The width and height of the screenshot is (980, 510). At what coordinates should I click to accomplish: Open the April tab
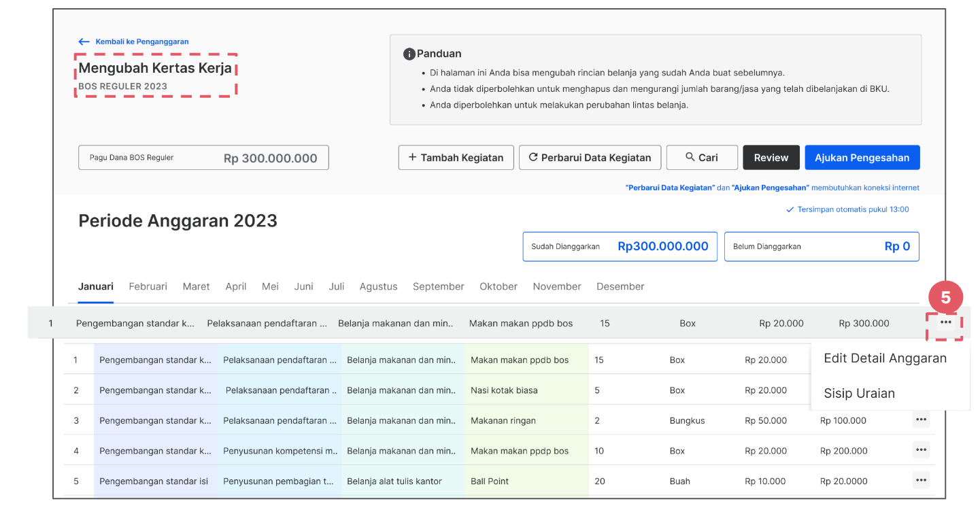[x=236, y=286]
